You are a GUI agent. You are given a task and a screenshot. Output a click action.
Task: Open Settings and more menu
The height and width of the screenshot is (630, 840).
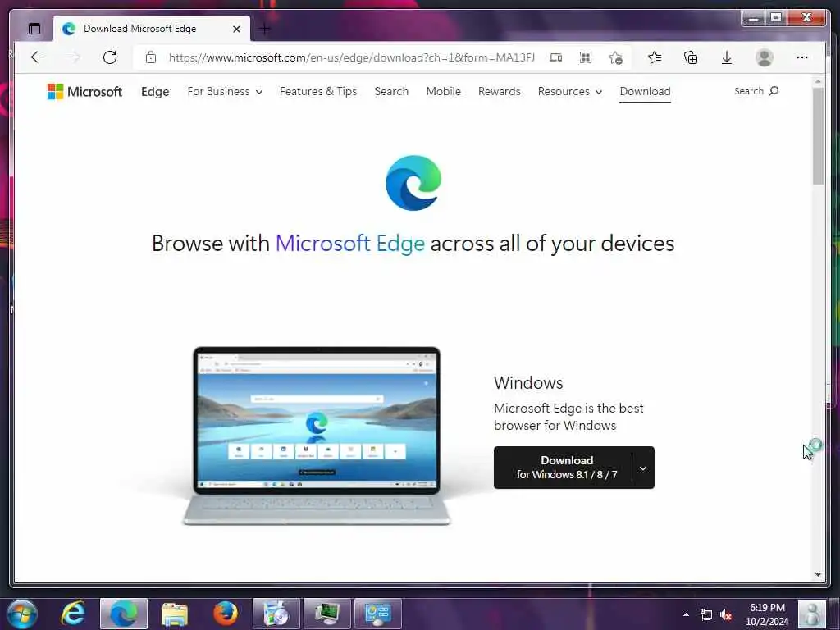[801, 57]
